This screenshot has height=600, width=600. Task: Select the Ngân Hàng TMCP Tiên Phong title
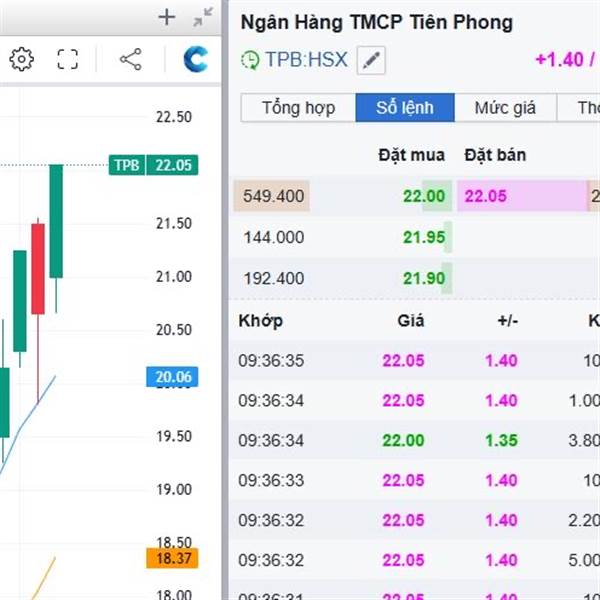click(x=377, y=22)
